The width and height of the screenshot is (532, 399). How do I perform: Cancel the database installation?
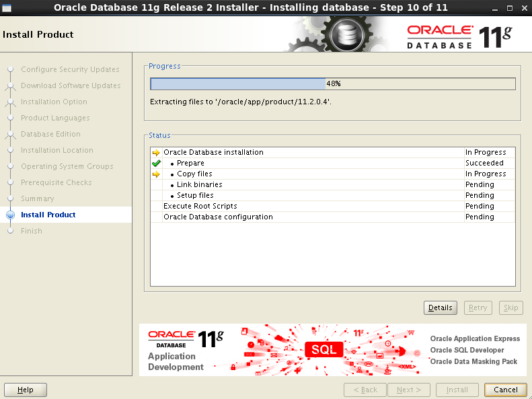pos(506,390)
